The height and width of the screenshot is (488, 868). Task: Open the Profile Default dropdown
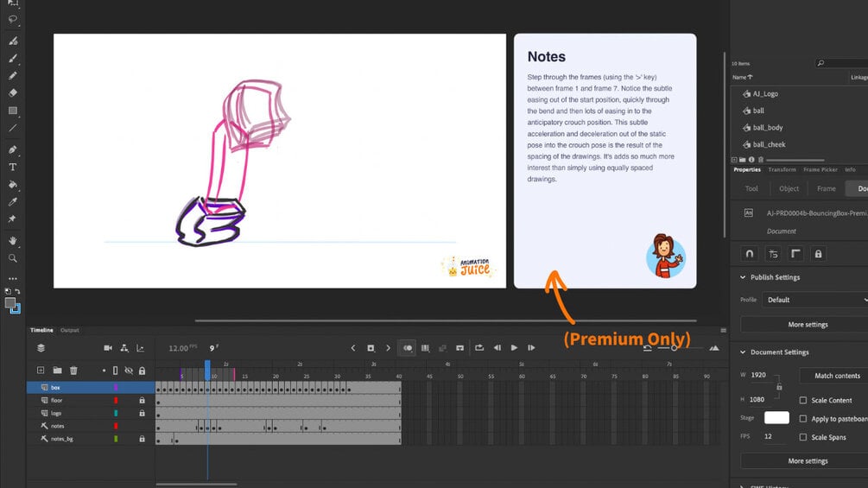coord(814,300)
